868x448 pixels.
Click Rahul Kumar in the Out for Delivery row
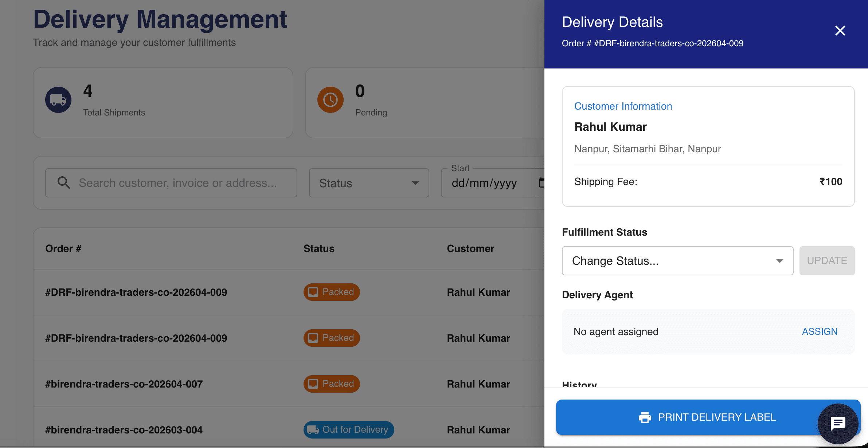click(478, 430)
